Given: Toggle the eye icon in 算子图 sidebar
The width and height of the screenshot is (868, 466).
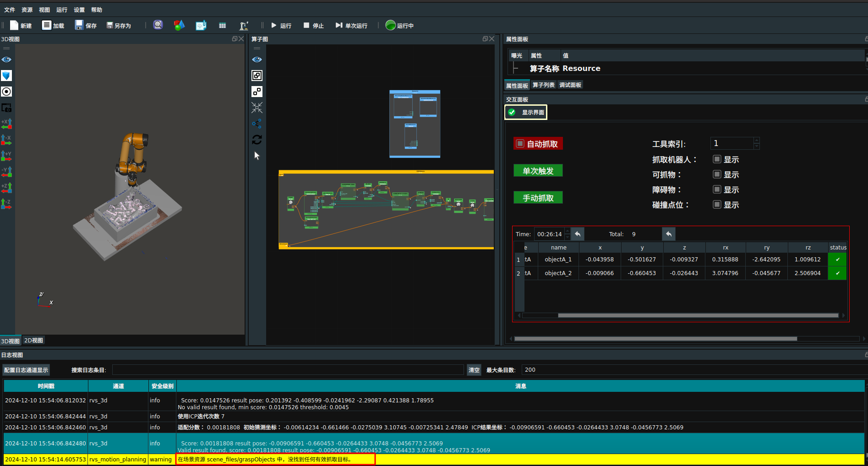Looking at the screenshot, I should pyautogui.click(x=257, y=60).
